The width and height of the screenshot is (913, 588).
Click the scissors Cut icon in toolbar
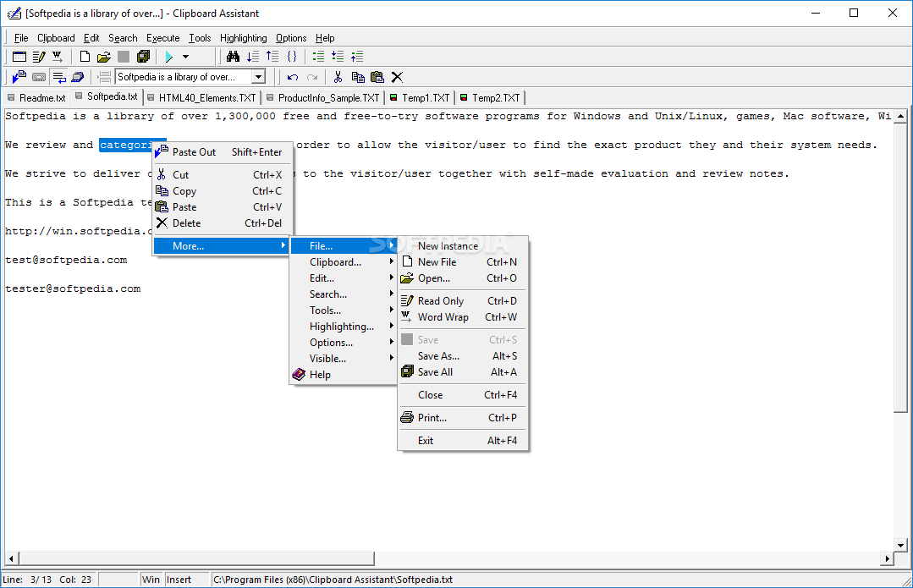(x=338, y=77)
